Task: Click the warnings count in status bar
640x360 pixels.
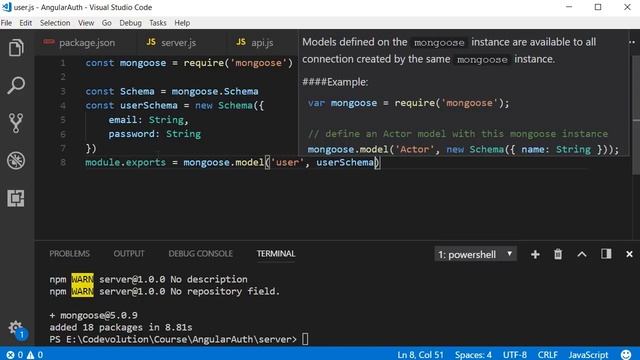Action: pyautogui.click(x=35, y=355)
